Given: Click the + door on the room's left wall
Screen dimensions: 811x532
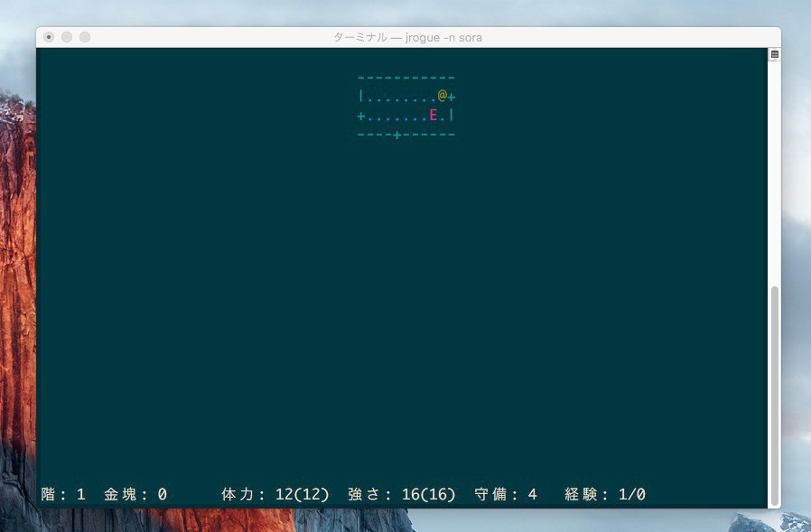Looking at the screenshot, I should coord(361,116).
